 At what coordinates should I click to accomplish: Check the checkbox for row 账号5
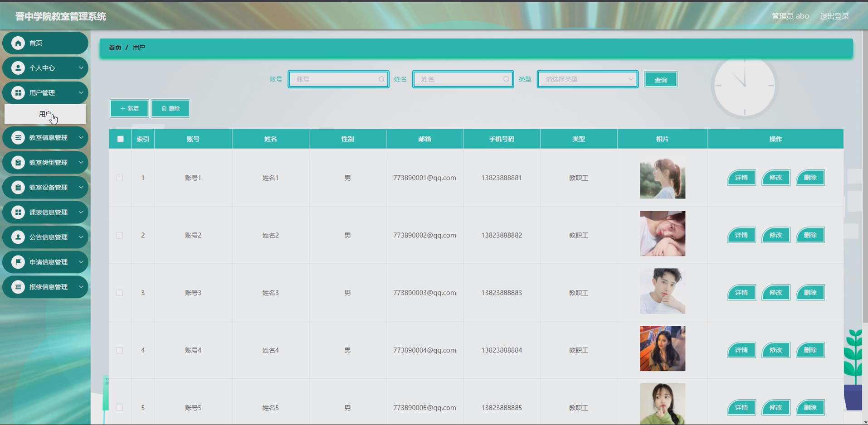click(x=120, y=408)
